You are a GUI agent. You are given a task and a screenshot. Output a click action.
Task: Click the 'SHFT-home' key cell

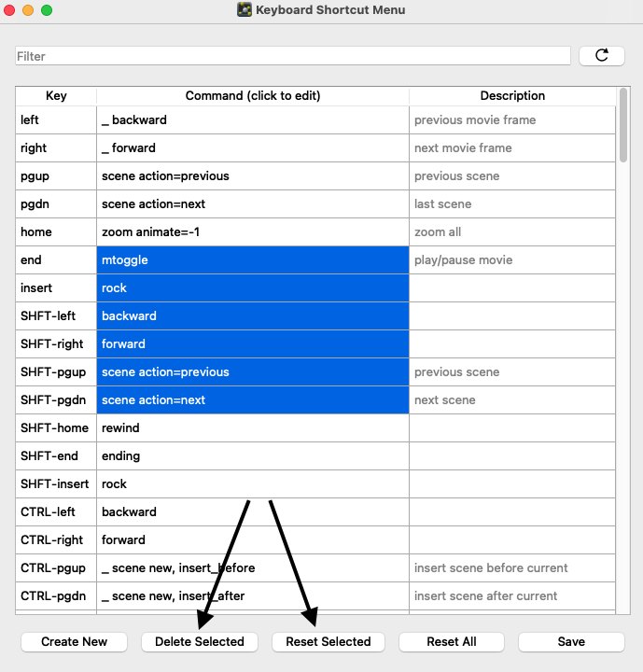coord(56,428)
